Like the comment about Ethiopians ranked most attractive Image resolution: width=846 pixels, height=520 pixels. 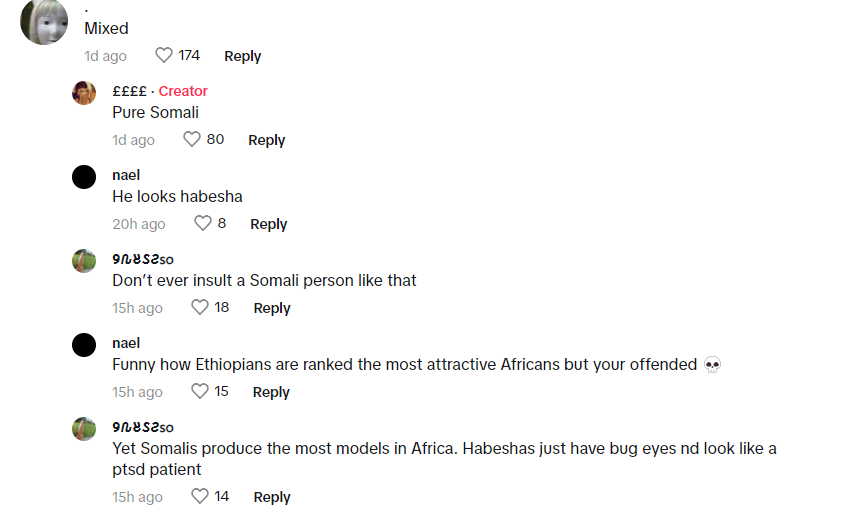(200, 391)
